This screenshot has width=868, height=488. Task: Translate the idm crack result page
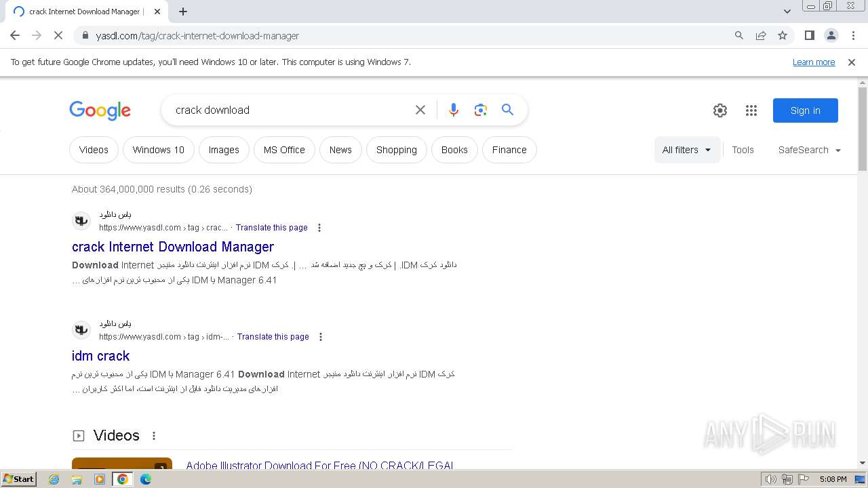coord(273,337)
